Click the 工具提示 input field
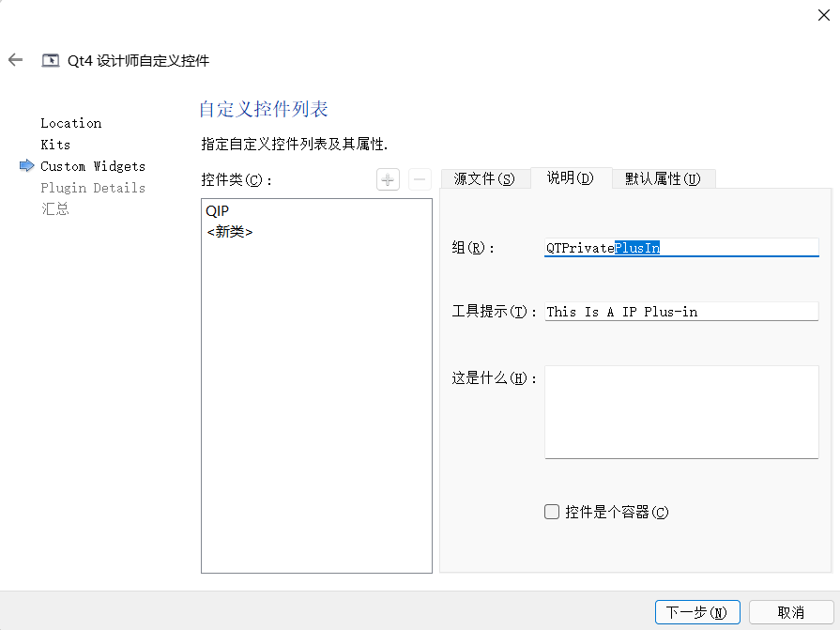 point(681,311)
